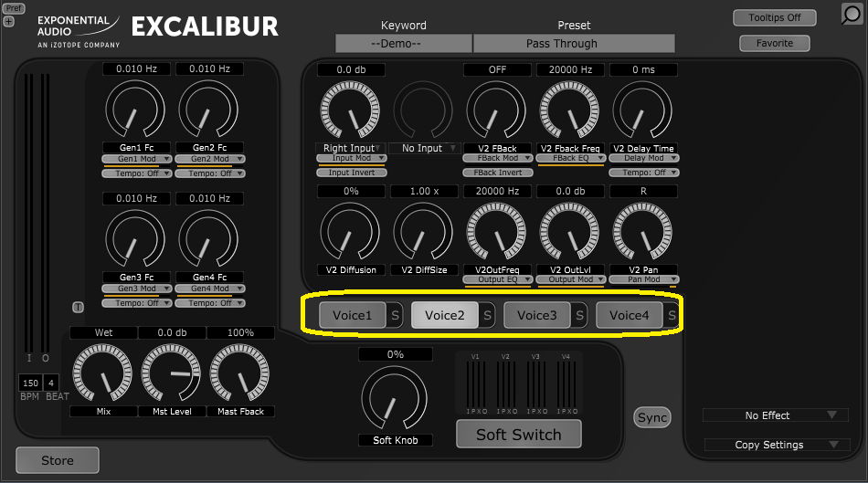868x483 pixels.
Task: Click the Gen4 Fc knob
Action: tap(208, 239)
